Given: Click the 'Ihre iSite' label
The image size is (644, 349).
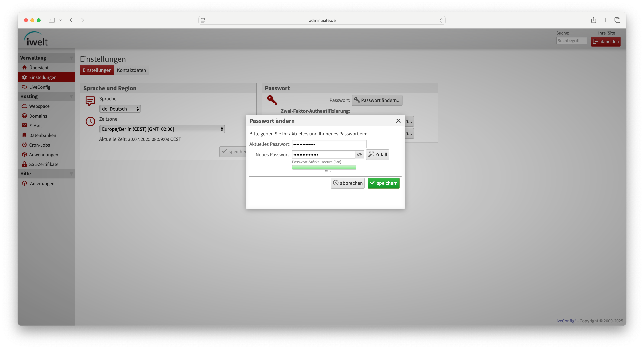Looking at the screenshot, I should 606,33.
